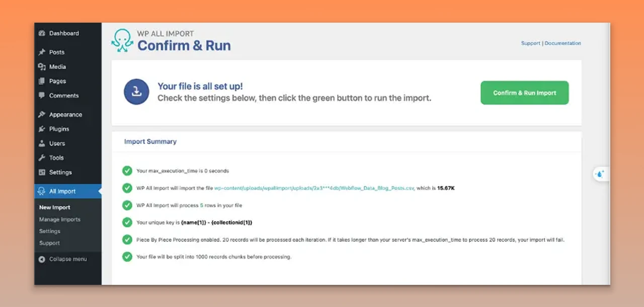
Task: Click the WP All Import octopus logo
Action: point(122,41)
